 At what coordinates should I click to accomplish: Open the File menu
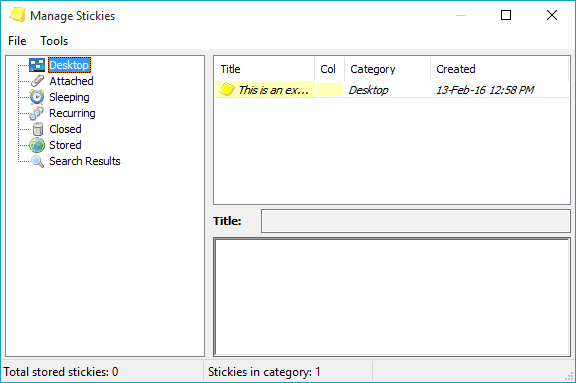(17, 41)
